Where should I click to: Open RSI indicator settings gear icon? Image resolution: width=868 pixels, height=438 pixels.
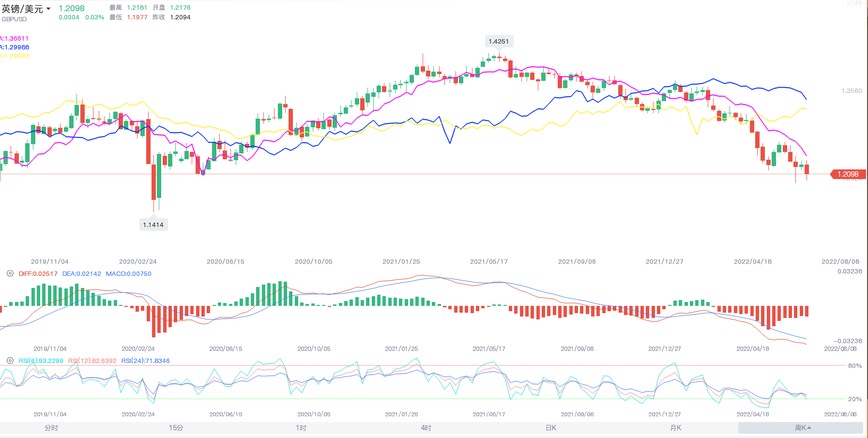tap(10, 361)
